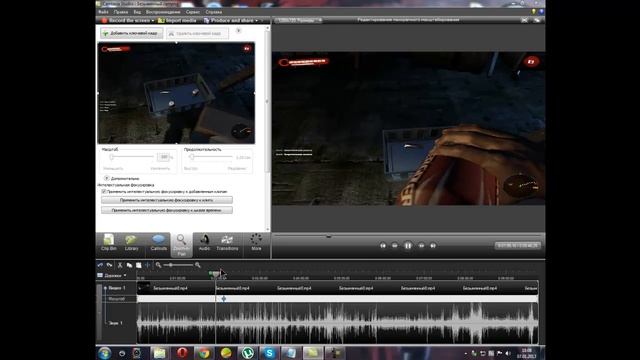Open the Clip Bin panel
This screenshot has width=640, height=360.
coord(109,243)
